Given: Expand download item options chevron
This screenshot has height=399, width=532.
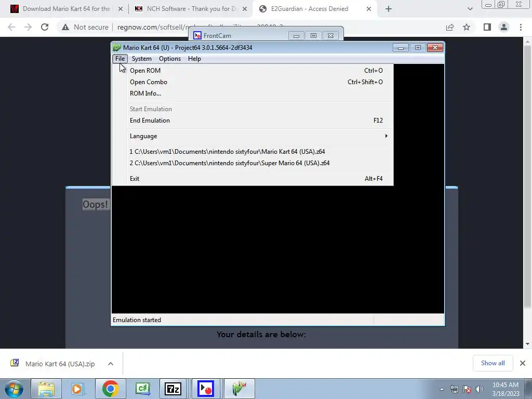Looking at the screenshot, I should pos(111,364).
